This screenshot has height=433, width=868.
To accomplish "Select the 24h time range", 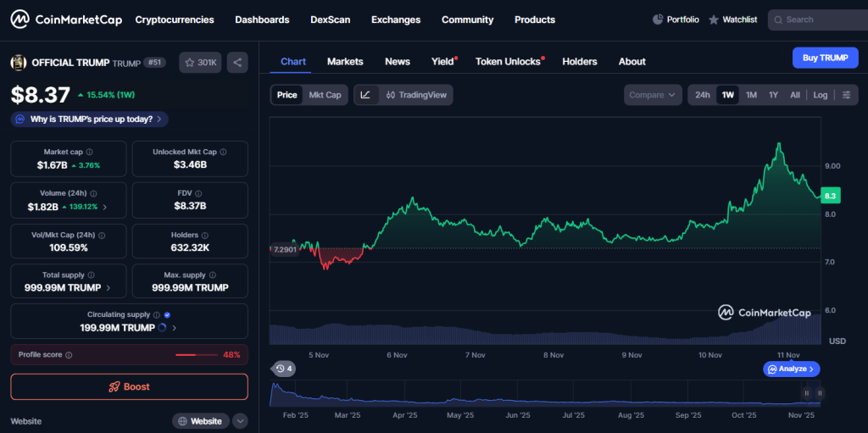I will click(702, 95).
